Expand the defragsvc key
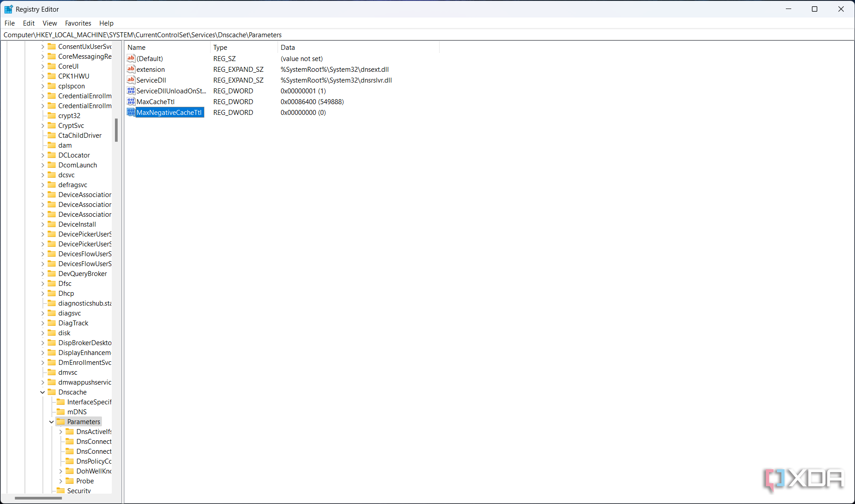 coord(43,184)
